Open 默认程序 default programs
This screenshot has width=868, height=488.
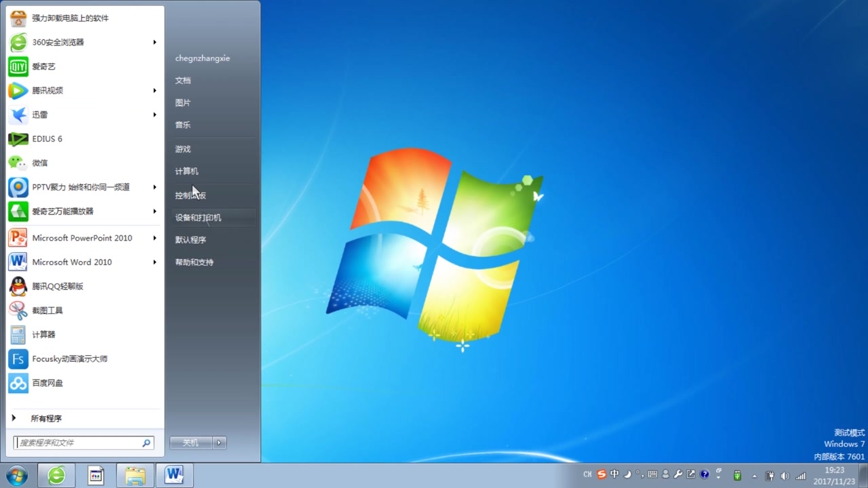coord(191,240)
